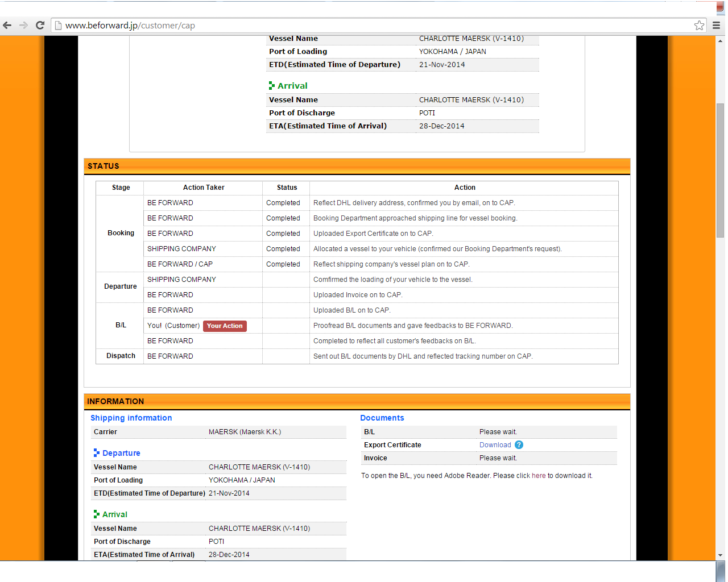728x582 pixels.
Task: Click 'Completed to reflect all customer's feedbacks' text
Action: point(395,341)
